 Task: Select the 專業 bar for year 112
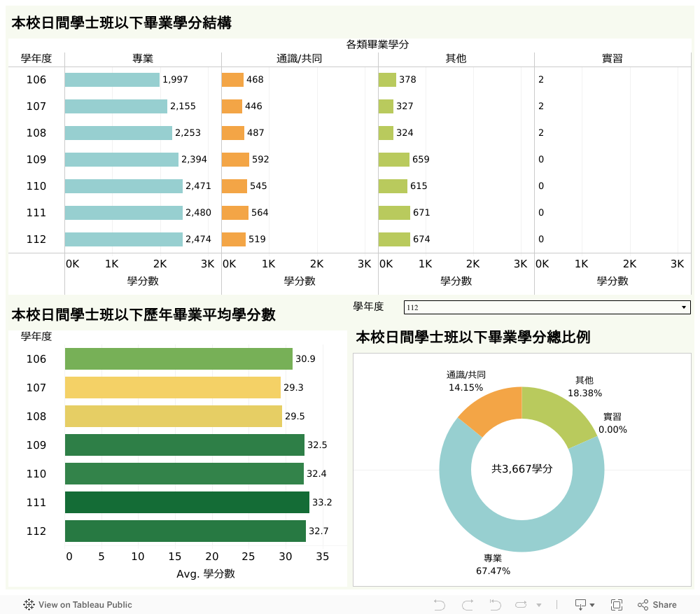tap(124, 239)
